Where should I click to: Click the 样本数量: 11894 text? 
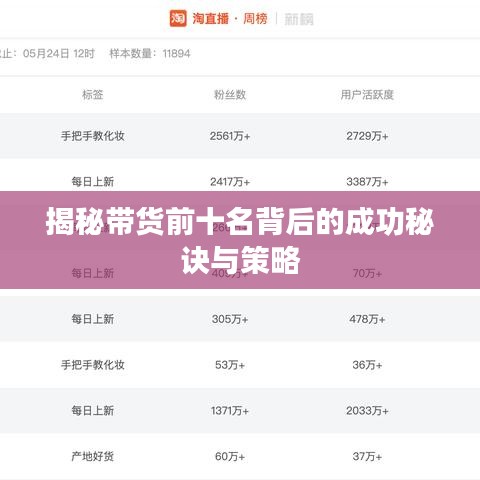150,53
